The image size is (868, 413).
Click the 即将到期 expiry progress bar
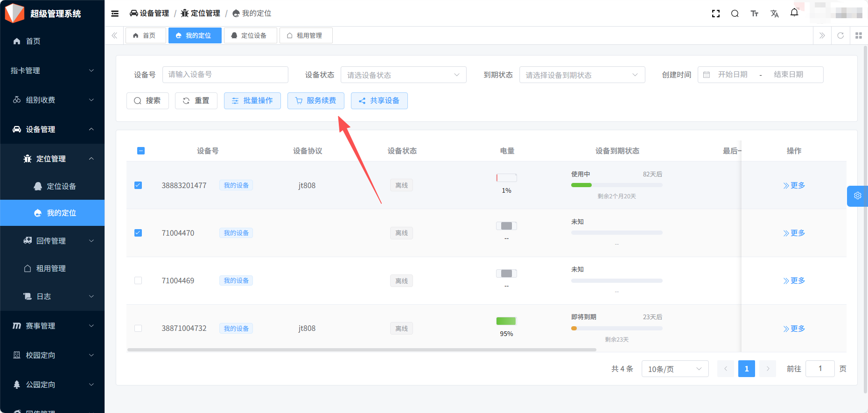[617, 329]
